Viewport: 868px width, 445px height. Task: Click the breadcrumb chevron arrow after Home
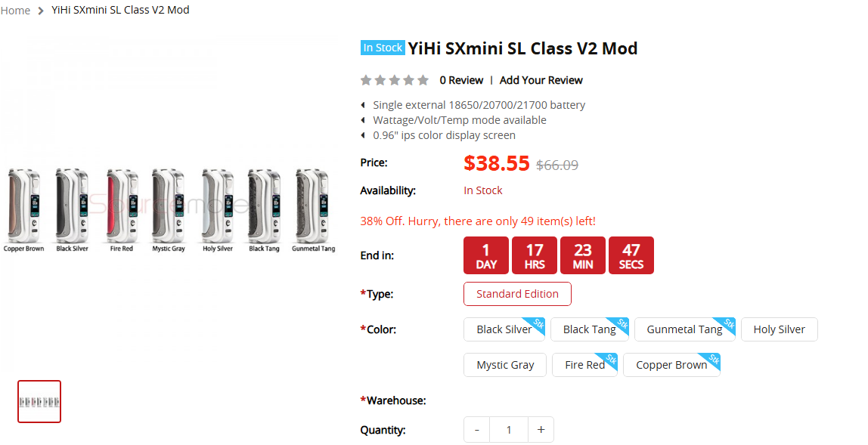click(x=41, y=11)
